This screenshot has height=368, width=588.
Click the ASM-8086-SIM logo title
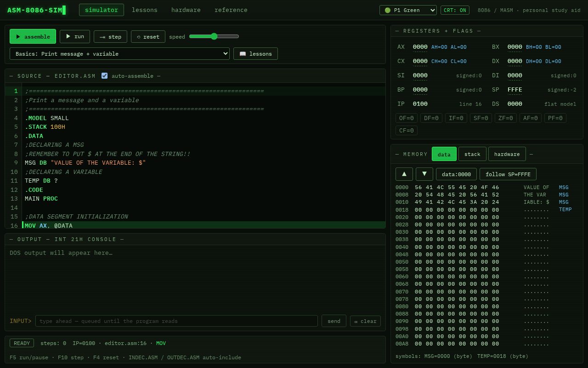37,10
